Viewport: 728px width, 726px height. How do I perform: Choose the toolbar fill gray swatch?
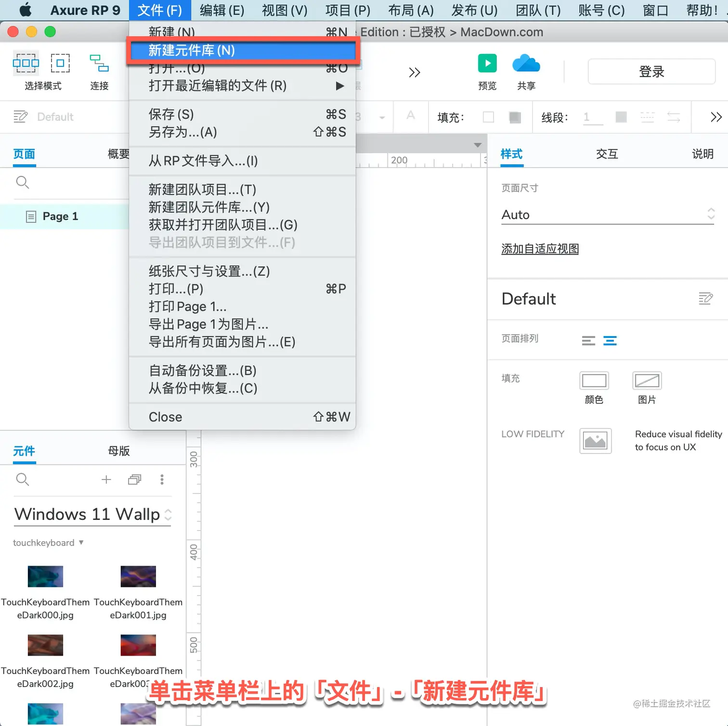tap(515, 117)
